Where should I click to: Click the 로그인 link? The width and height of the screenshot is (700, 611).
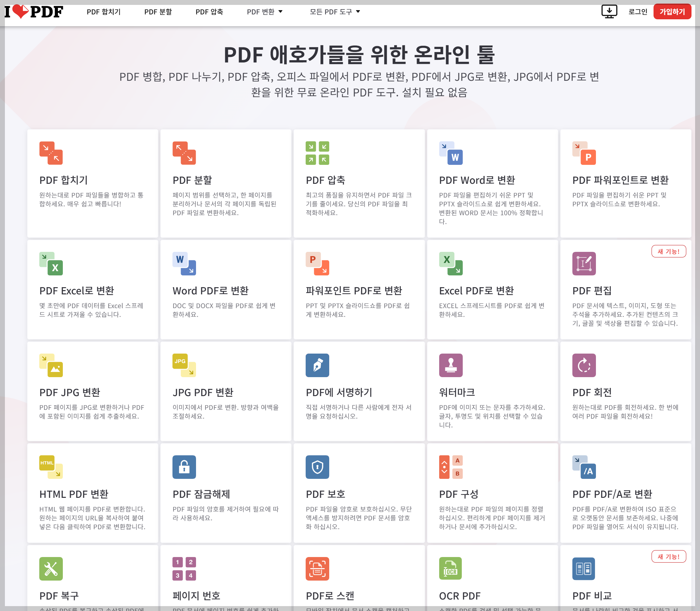click(x=637, y=12)
